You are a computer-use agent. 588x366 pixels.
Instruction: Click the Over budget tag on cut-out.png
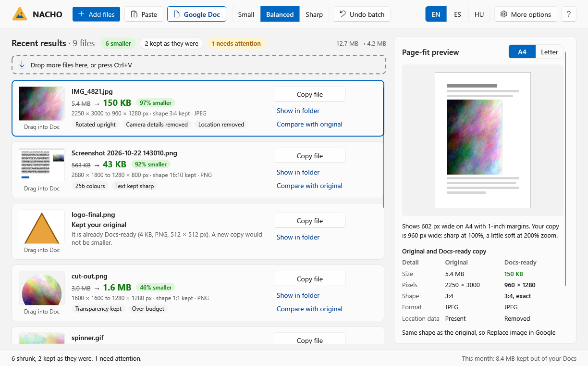coord(148,309)
